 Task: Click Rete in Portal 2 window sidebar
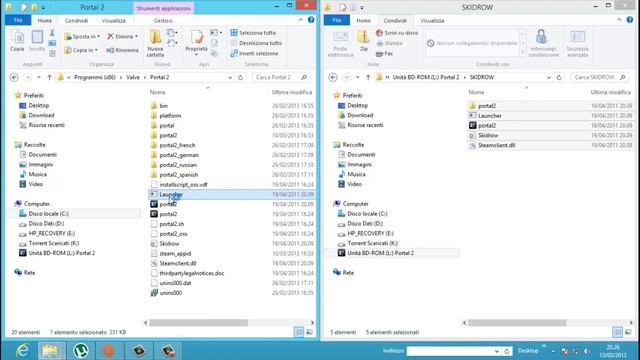(x=29, y=273)
